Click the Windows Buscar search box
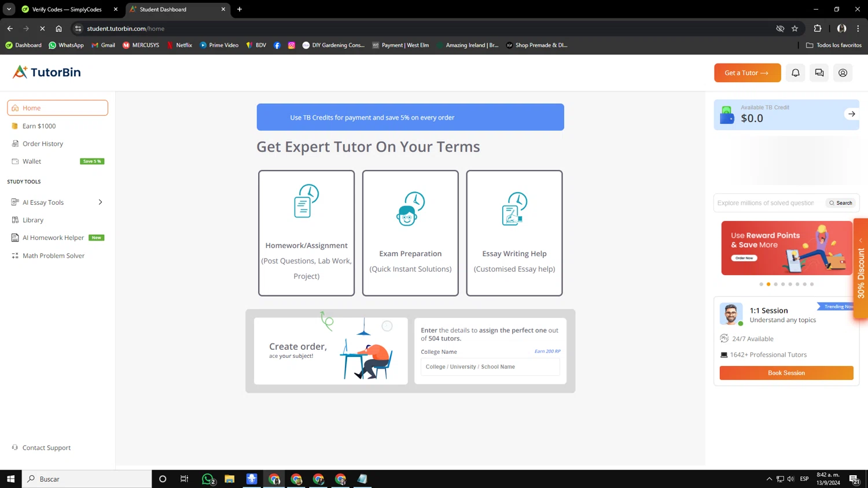The height and width of the screenshot is (488, 868). (87, 479)
